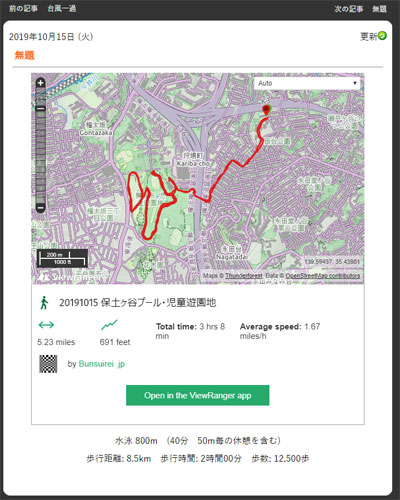Click the orange 無題 post title
Image resolution: width=400 pixels, height=500 pixels.
(24, 55)
